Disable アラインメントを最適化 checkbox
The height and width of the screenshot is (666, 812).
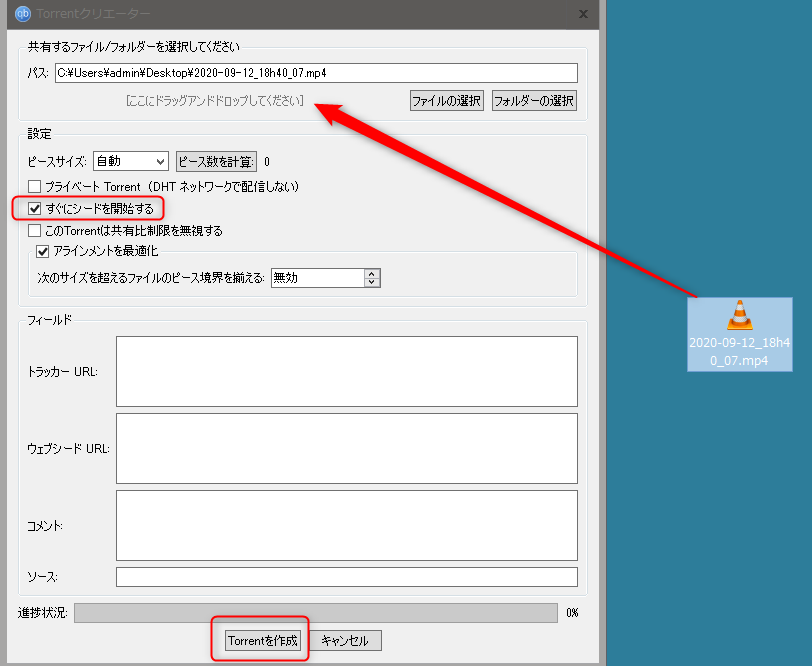[43, 251]
